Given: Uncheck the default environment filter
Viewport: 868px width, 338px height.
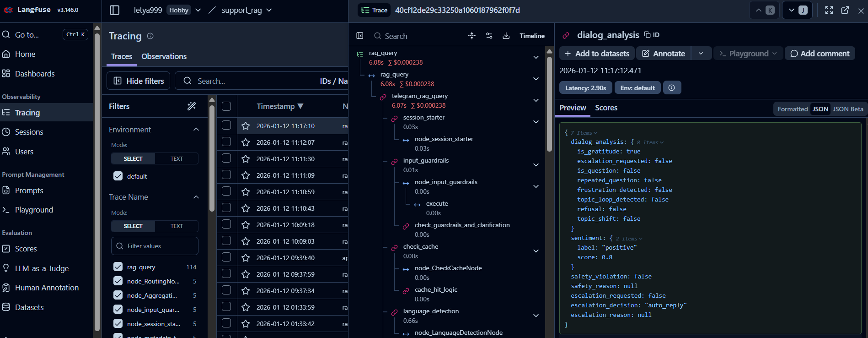Looking at the screenshot, I should coord(118,176).
